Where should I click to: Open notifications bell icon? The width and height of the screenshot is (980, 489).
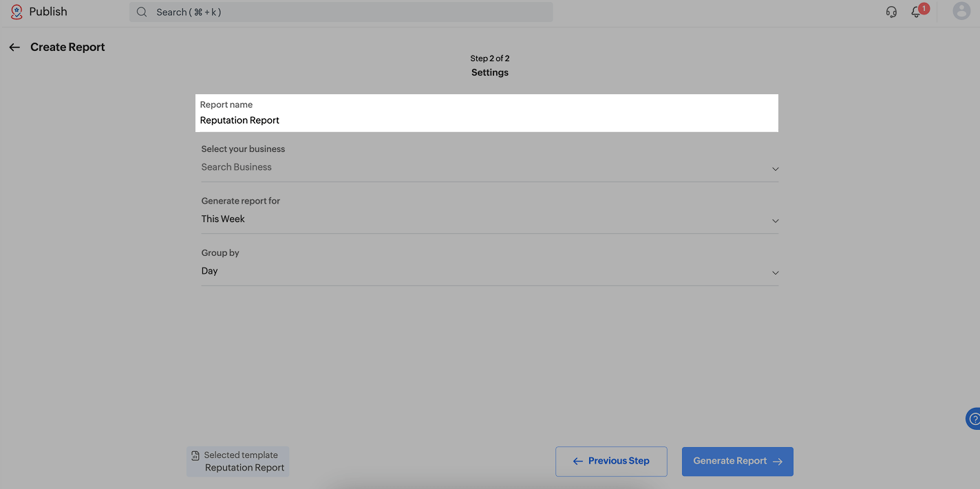916,12
